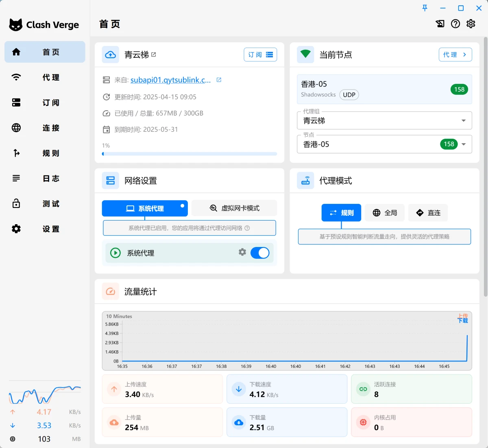Click the 内核占用 0 B card
488x448 pixels.
pos(412,422)
